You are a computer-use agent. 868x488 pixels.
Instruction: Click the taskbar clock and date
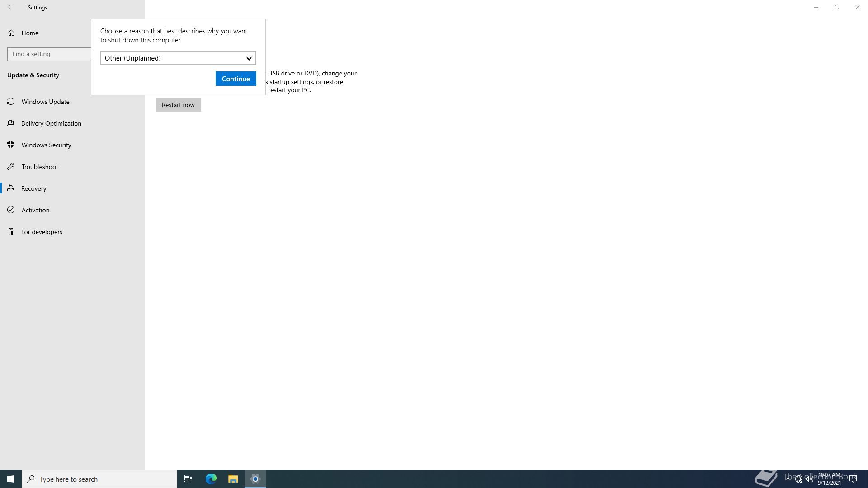829,479
